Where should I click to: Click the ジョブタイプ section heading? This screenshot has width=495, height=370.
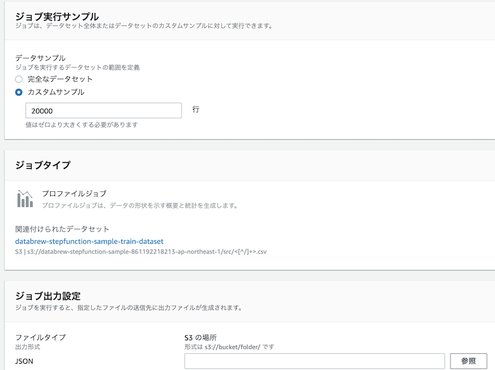43,165
